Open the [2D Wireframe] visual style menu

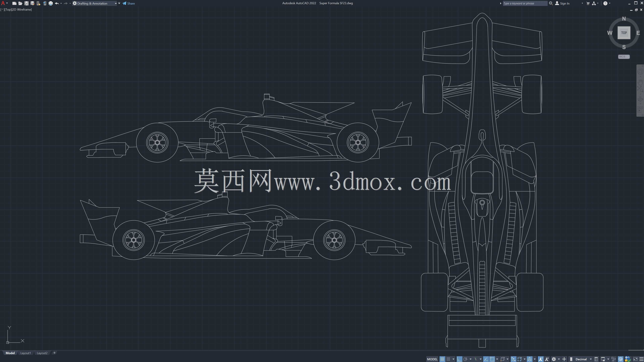(x=22, y=10)
